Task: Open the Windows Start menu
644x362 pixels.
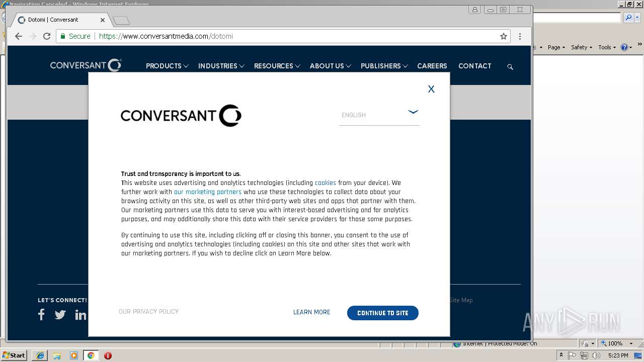Action: [x=14, y=355]
